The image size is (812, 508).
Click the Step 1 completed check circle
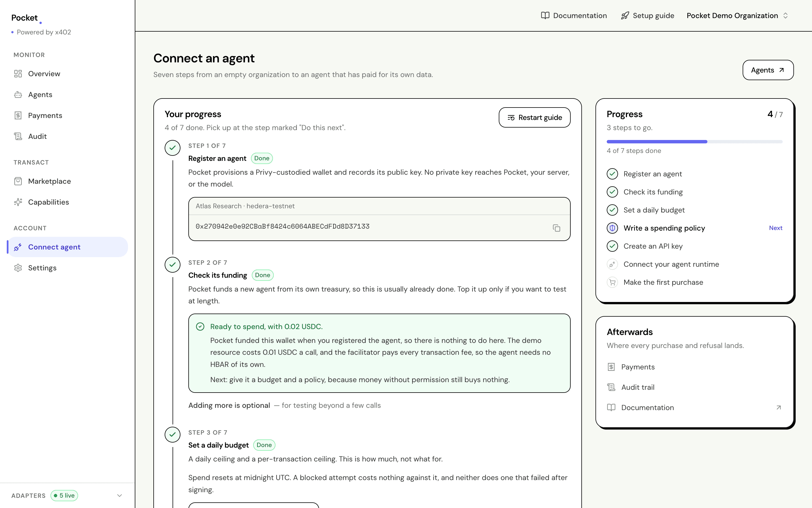(x=173, y=148)
